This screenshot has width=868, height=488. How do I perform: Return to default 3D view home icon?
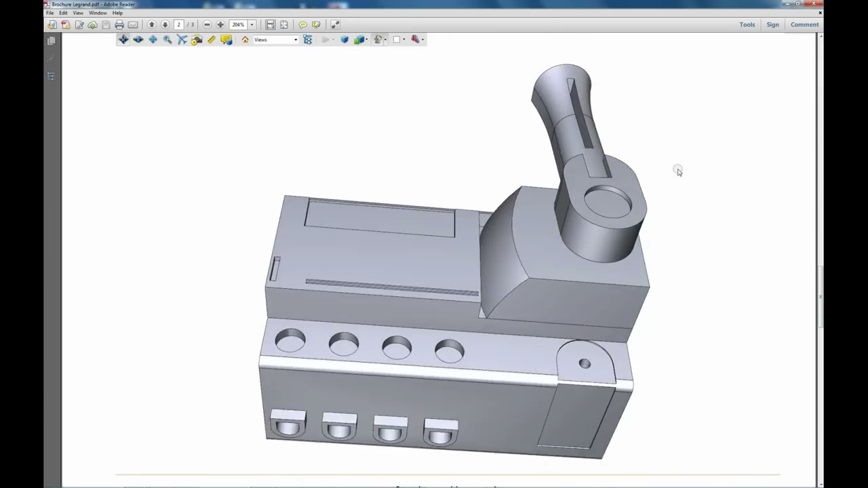(x=245, y=39)
